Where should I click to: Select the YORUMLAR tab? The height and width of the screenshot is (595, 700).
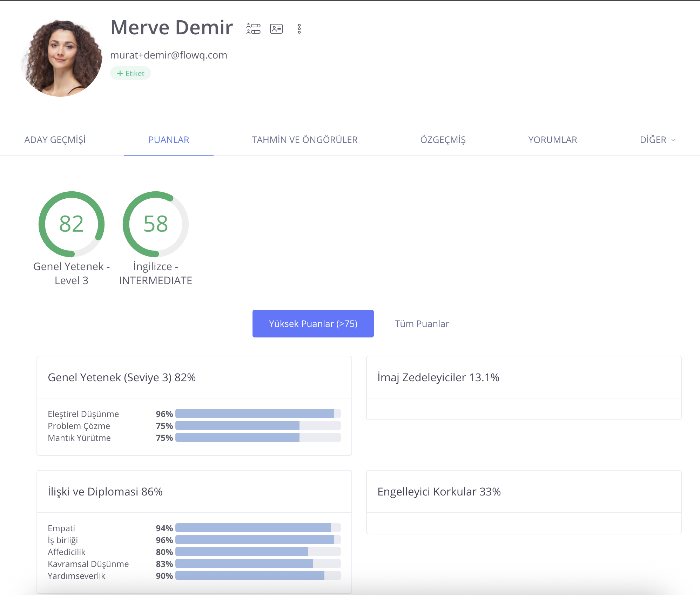pos(552,140)
